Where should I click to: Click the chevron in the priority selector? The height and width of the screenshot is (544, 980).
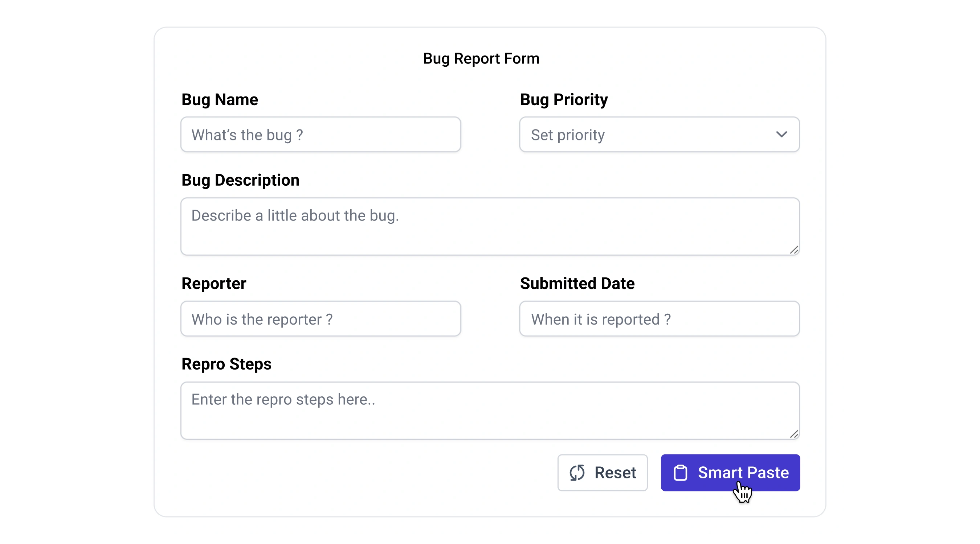[783, 135]
